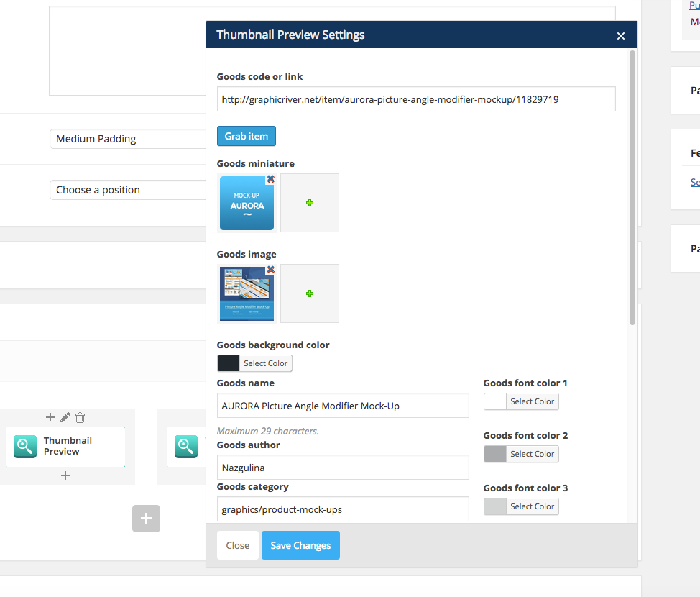Image resolution: width=700 pixels, height=597 pixels.
Task: Open Goods background color dark swatch
Action: (x=229, y=363)
